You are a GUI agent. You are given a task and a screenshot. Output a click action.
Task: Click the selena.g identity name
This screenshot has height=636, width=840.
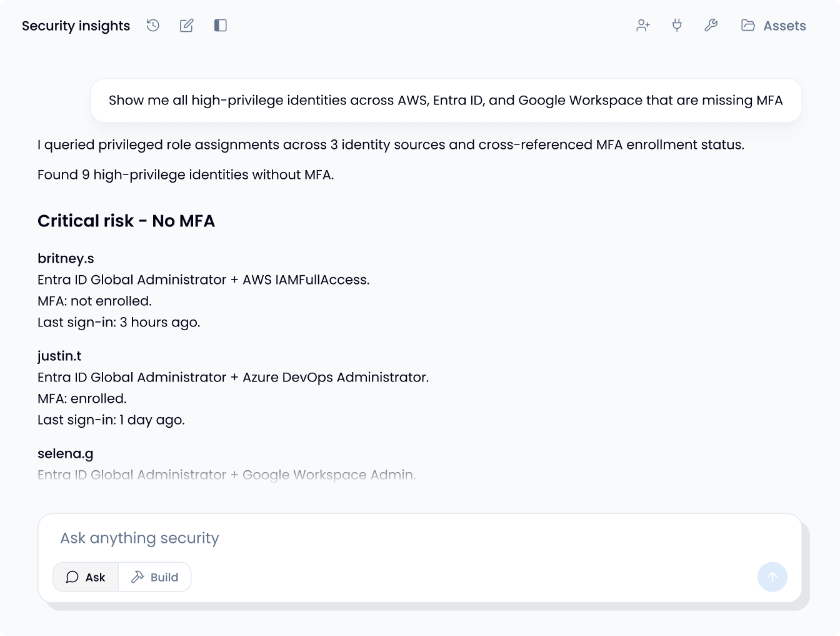(x=65, y=453)
